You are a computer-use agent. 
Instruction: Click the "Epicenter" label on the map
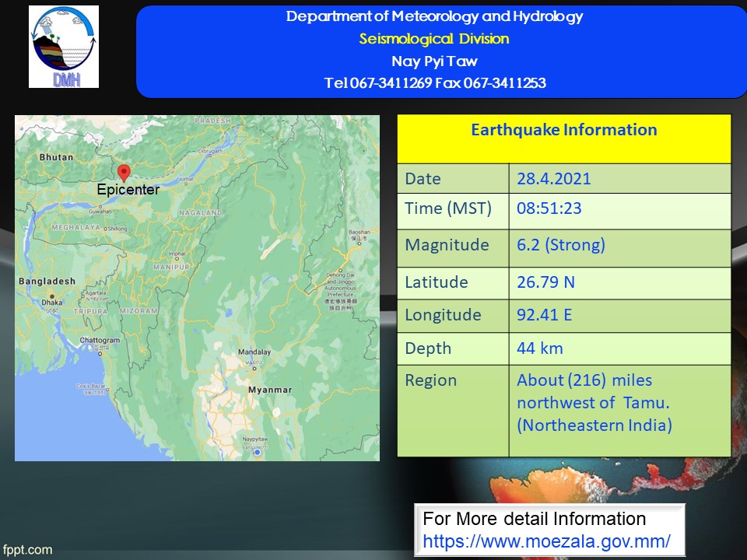(128, 190)
